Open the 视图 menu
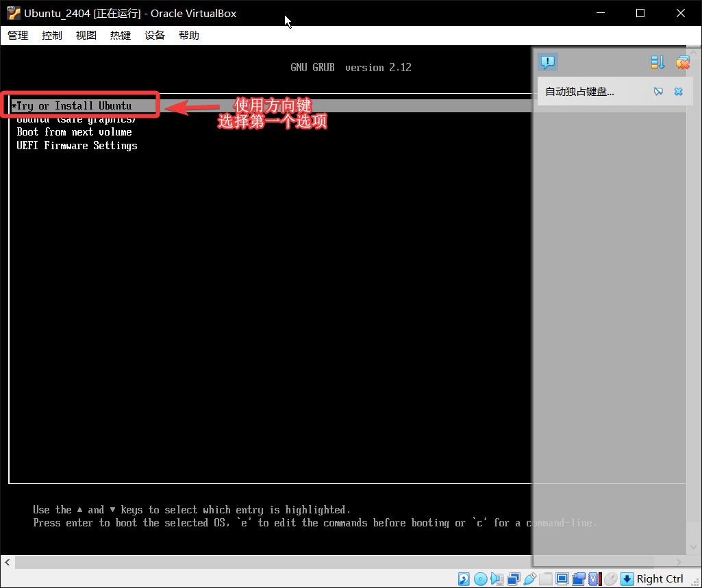 (86, 36)
